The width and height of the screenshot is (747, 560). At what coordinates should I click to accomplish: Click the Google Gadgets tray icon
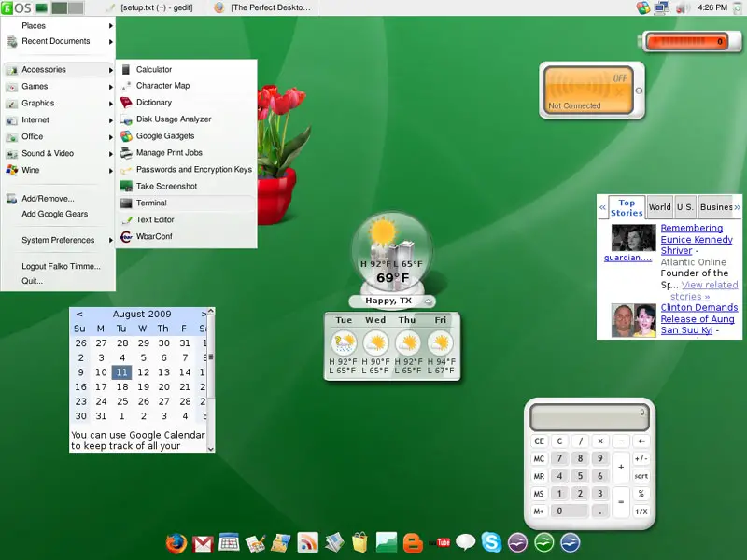tap(643, 7)
